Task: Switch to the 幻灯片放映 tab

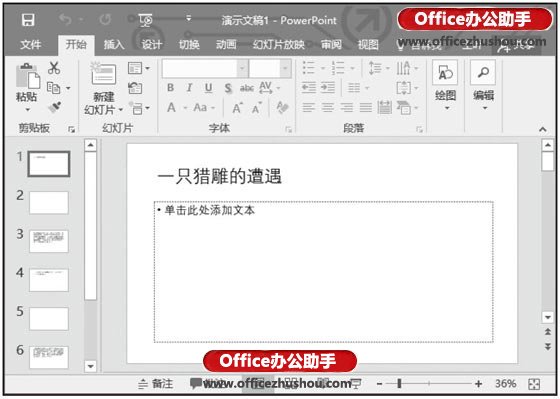Action: [x=279, y=45]
